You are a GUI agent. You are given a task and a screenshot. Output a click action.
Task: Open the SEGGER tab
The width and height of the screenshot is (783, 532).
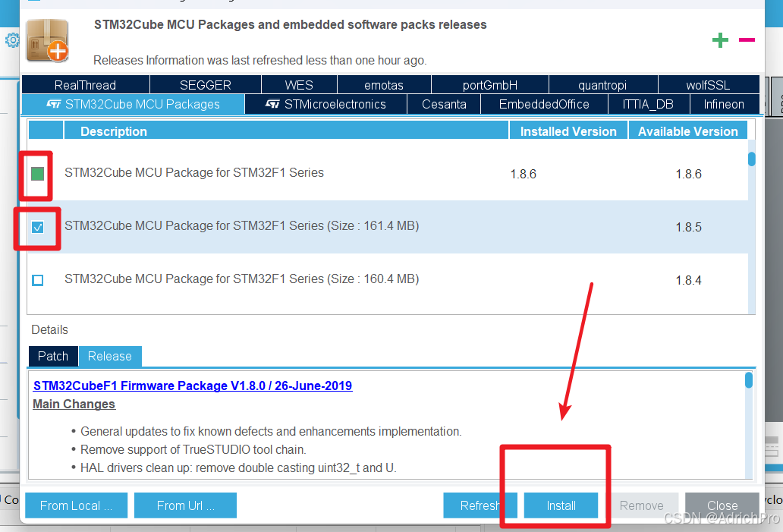[206, 85]
